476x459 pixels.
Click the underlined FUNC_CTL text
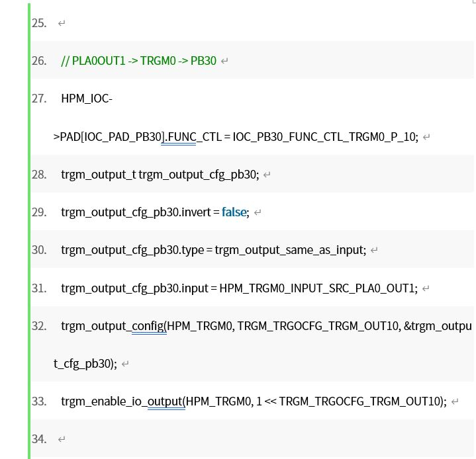click(181, 137)
